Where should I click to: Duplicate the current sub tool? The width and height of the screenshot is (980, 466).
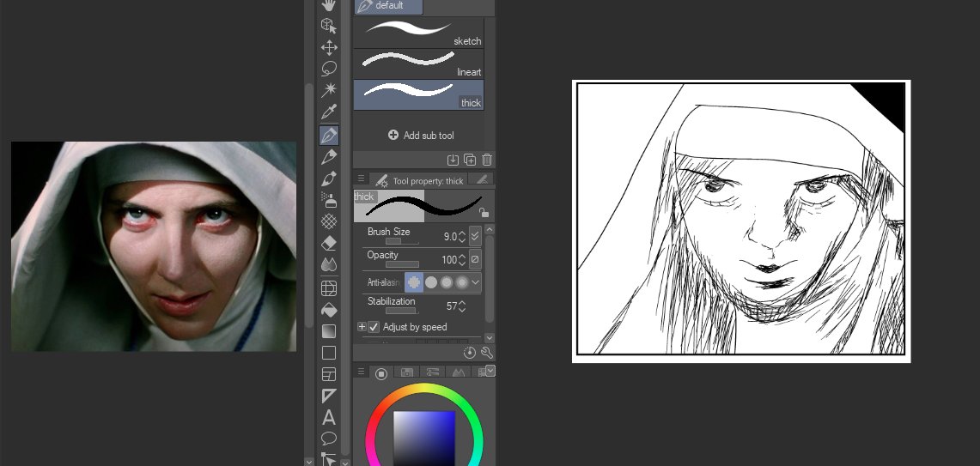point(470,160)
